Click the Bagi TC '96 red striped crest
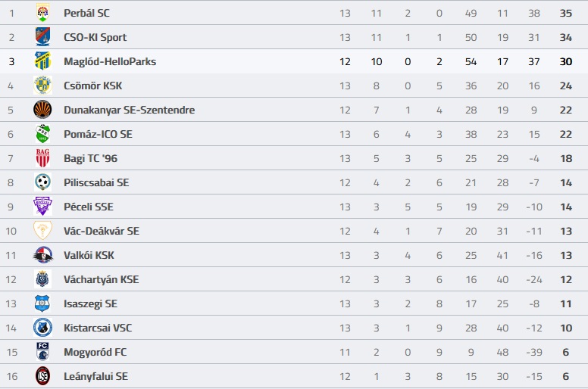Screen dimensions: 588x389 (x=42, y=158)
